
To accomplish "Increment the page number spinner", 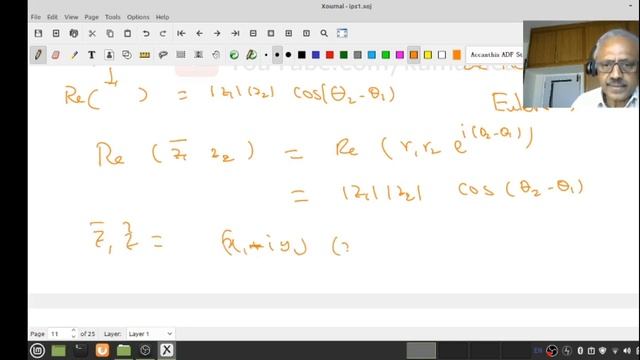I will [73, 331].
